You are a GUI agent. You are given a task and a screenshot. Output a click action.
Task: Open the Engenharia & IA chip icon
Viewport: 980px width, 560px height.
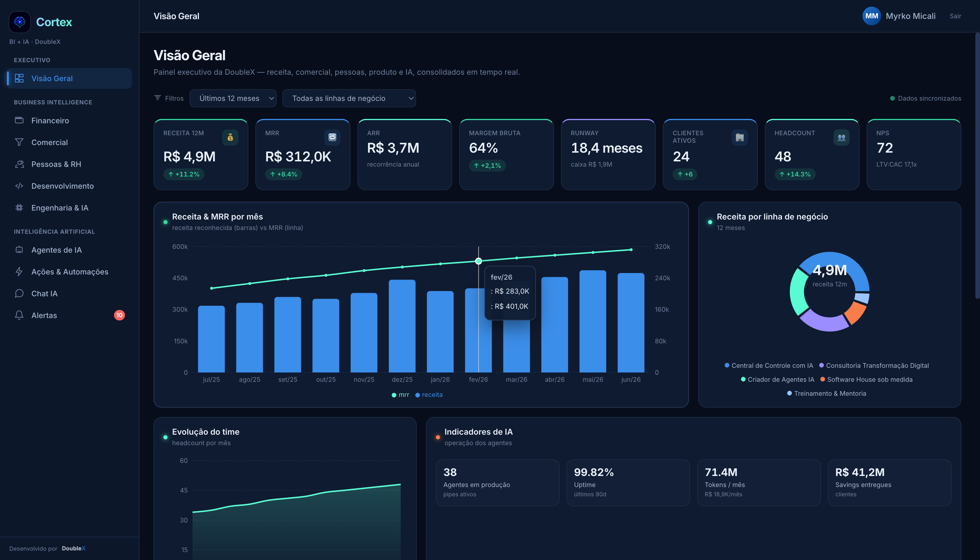[x=19, y=208]
